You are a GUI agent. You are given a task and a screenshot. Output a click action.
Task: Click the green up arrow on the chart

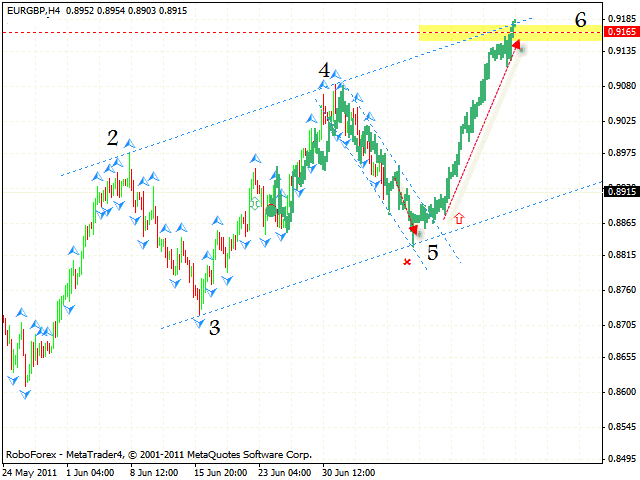(254, 203)
